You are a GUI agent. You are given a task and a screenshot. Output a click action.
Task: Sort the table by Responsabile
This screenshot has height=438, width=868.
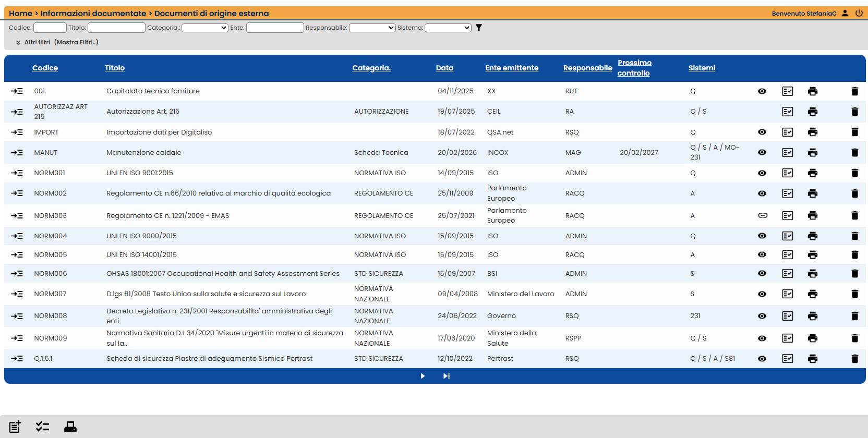[588, 68]
